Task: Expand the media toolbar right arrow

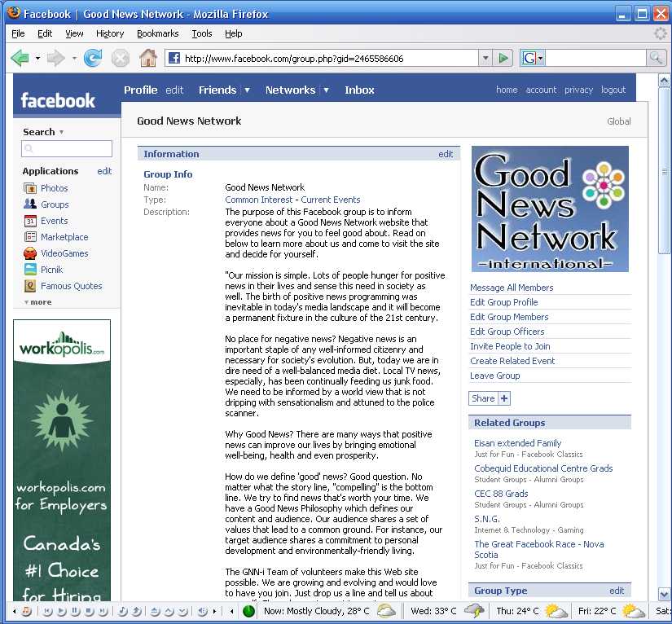Action: pos(214,611)
